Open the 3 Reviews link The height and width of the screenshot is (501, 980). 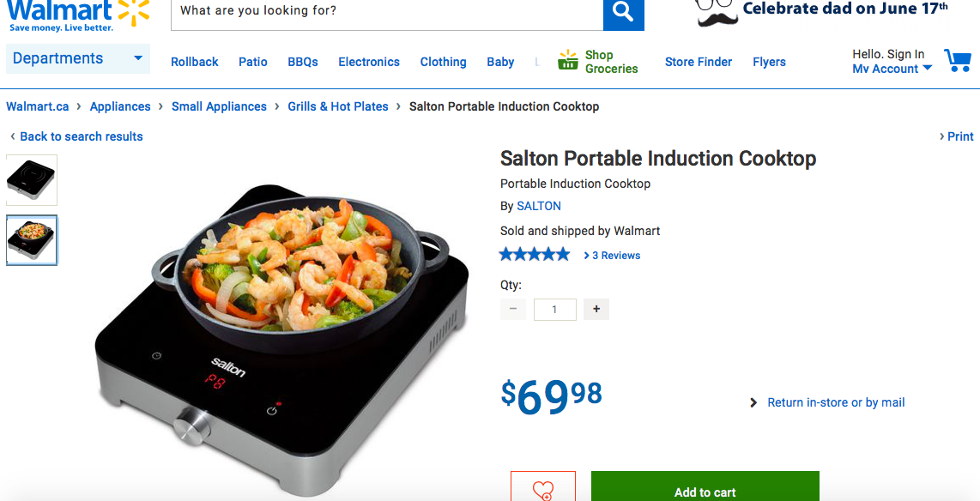click(x=612, y=255)
